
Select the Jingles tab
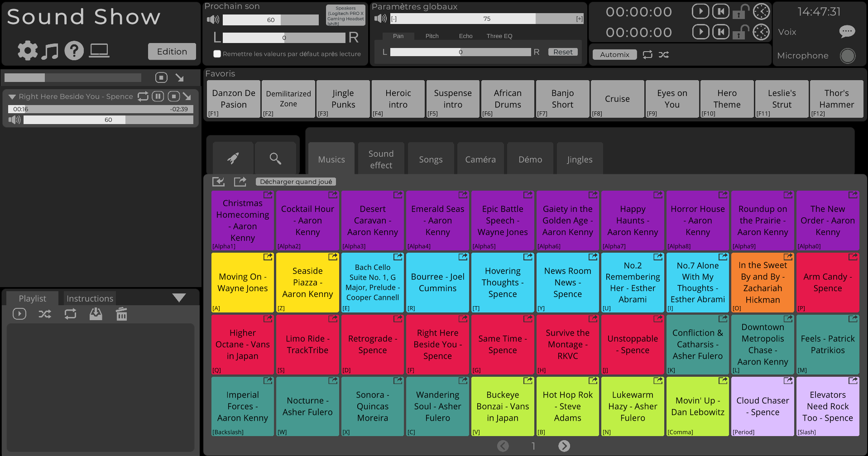pyautogui.click(x=580, y=159)
